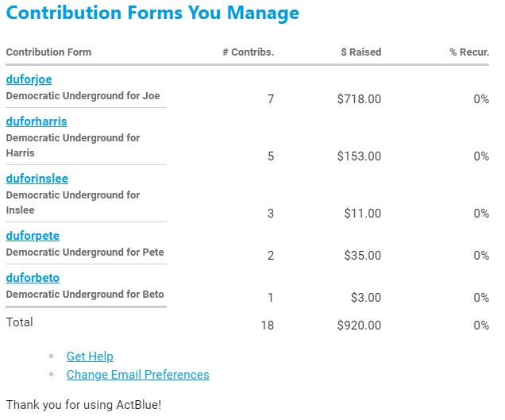505x420 pixels.
Task: Click the % Recur. column header
Action: (468, 52)
